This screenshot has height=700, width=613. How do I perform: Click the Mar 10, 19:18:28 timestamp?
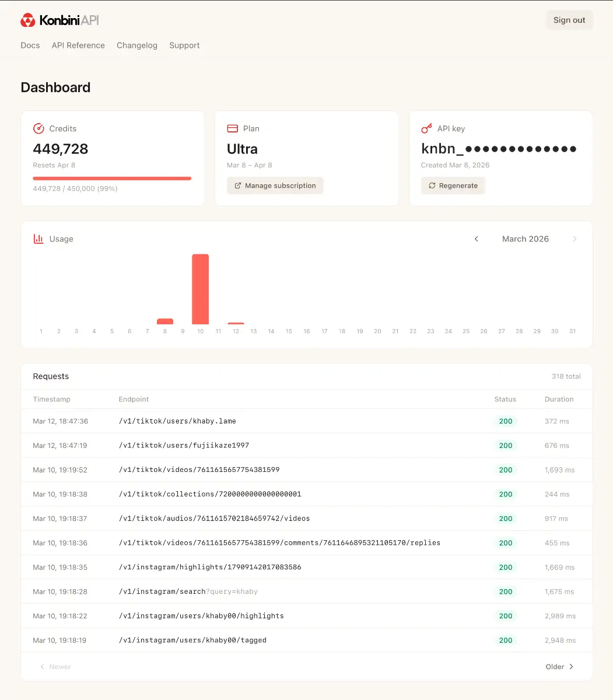[x=60, y=591]
